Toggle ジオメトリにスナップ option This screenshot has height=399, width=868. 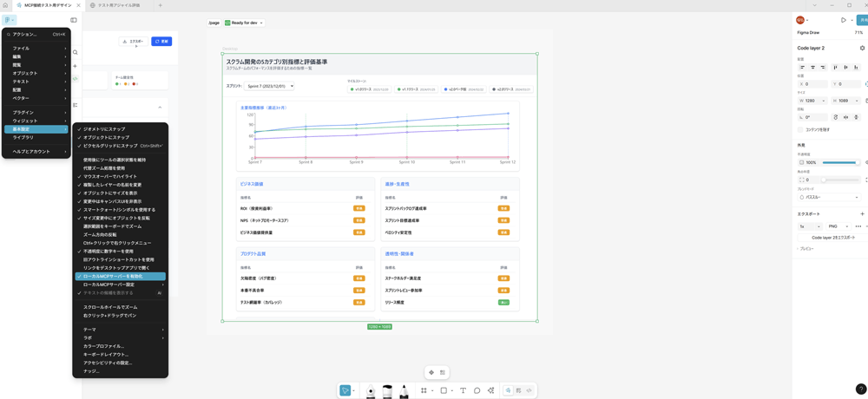pos(104,129)
